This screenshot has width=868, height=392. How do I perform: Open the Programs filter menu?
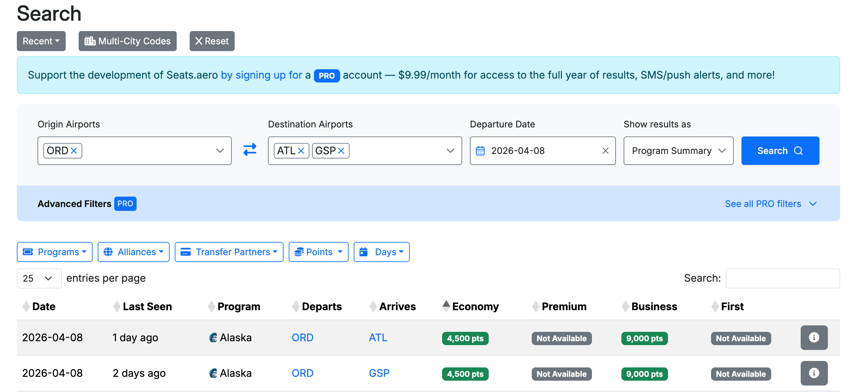tap(55, 252)
